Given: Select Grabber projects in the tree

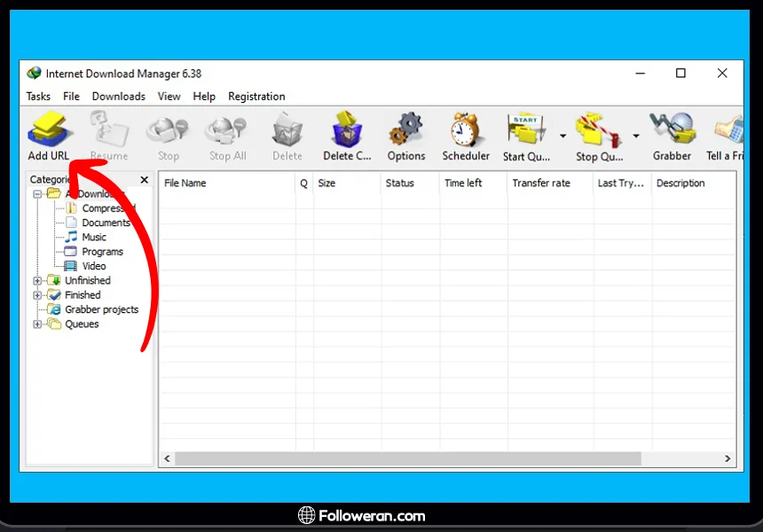Looking at the screenshot, I should [x=101, y=310].
